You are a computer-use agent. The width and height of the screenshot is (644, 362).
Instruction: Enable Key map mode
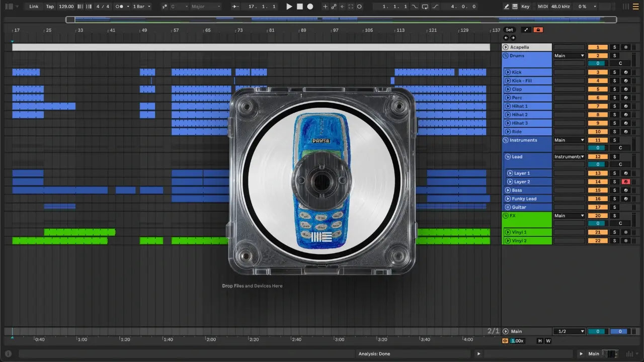[x=525, y=7]
